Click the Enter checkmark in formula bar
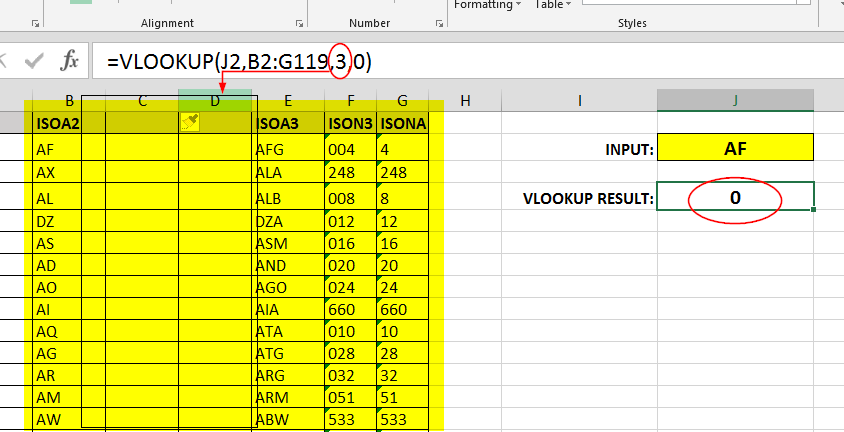844x432 pixels. point(35,61)
